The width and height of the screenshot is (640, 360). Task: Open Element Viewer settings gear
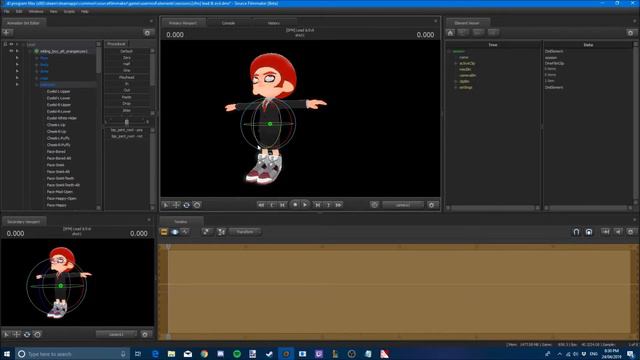(631, 33)
